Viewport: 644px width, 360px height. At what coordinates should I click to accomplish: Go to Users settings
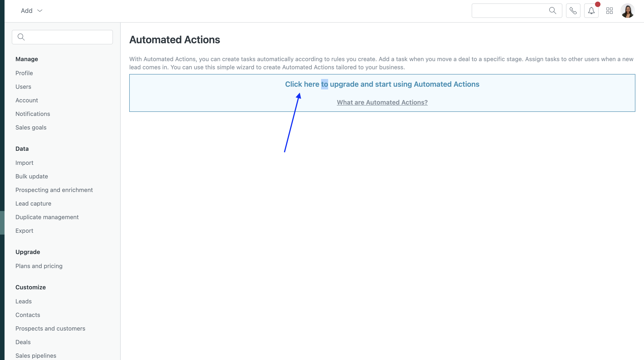click(x=23, y=87)
